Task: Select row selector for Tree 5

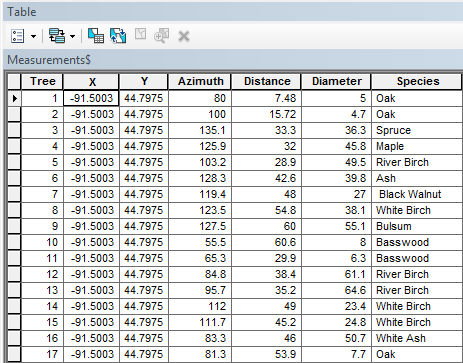Action: (14, 162)
